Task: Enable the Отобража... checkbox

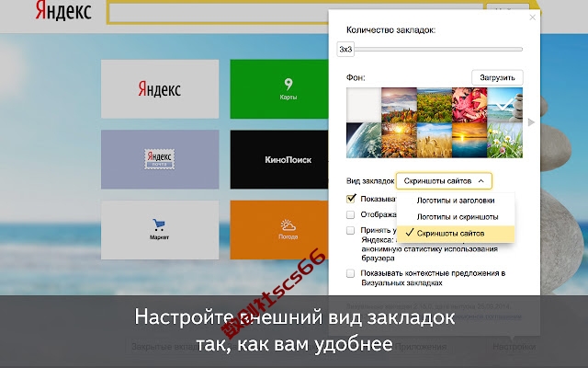Action: (x=351, y=214)
